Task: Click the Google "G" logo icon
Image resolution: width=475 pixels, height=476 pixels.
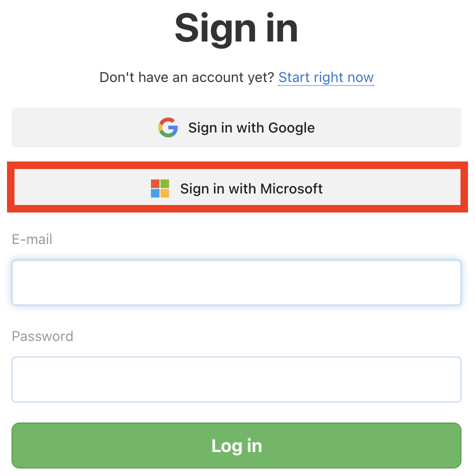Action: coord(168,127)
